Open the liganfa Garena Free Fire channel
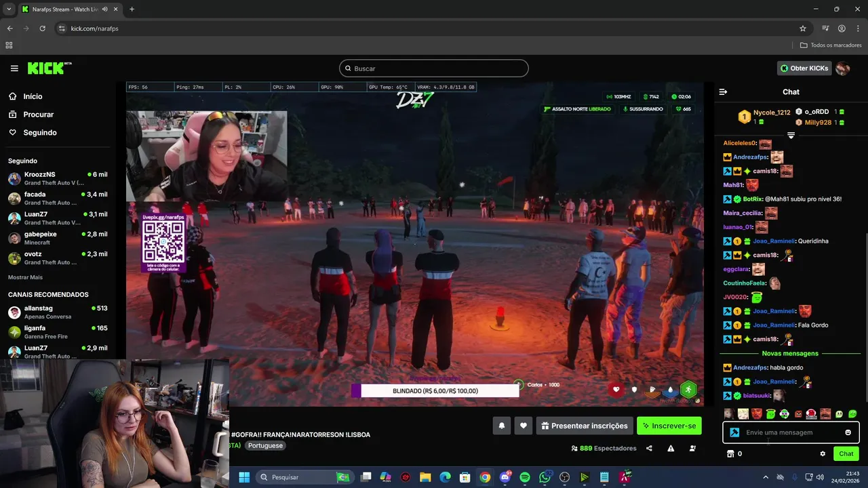 tap(58, 331)
